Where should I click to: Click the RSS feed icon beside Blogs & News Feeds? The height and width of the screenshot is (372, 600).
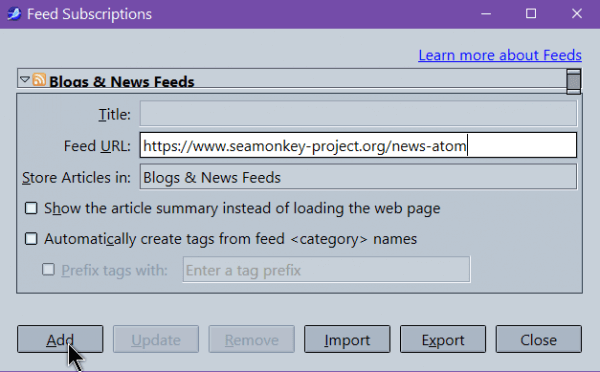[x=39, y=80]
